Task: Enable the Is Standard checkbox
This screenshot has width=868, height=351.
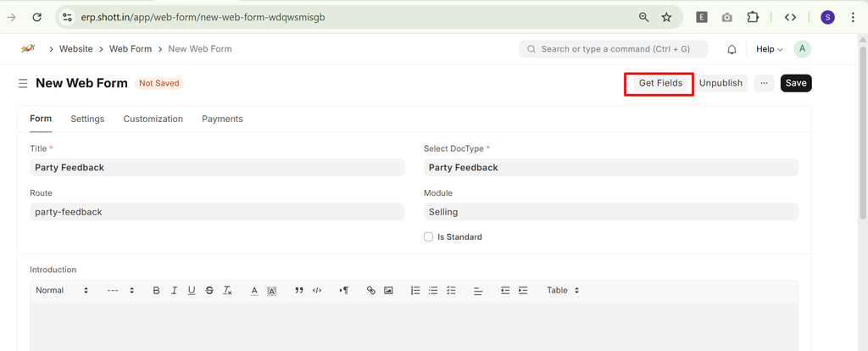Action: (429, 237)
